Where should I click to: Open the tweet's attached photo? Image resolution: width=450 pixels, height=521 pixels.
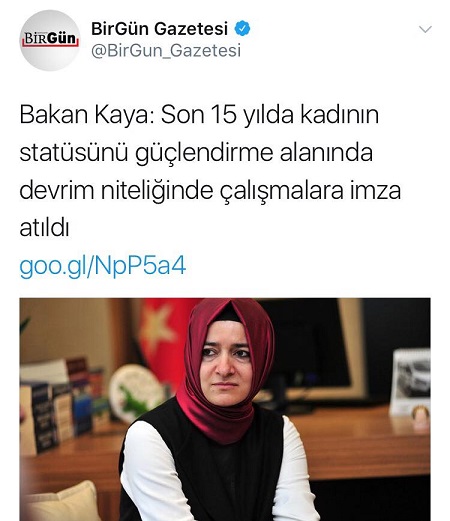pos(225,409)
